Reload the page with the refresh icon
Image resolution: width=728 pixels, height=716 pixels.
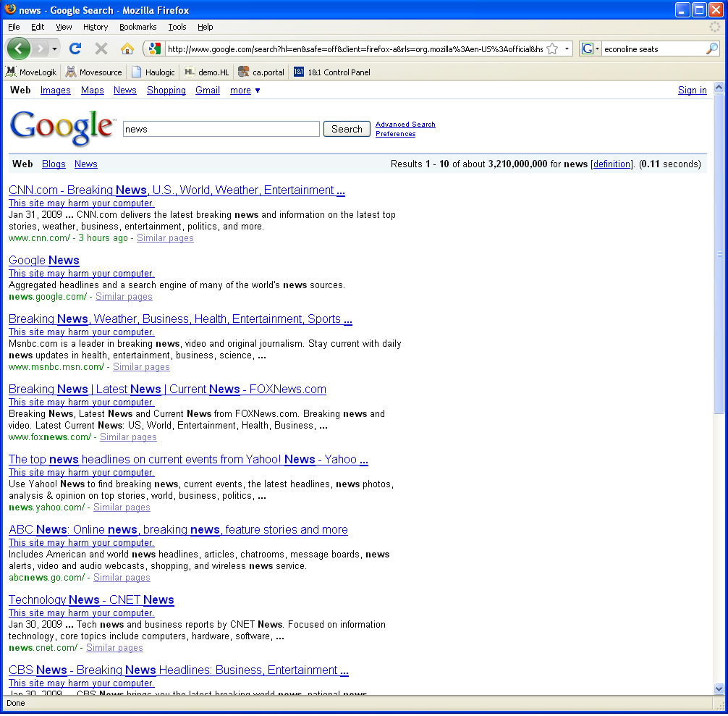pos(75,49)
